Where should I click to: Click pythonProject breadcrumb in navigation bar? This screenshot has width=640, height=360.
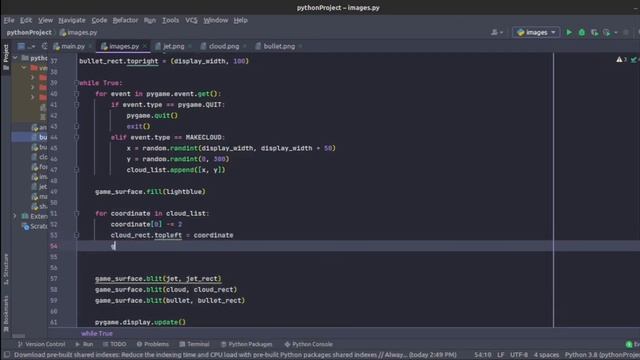[29, 32]
